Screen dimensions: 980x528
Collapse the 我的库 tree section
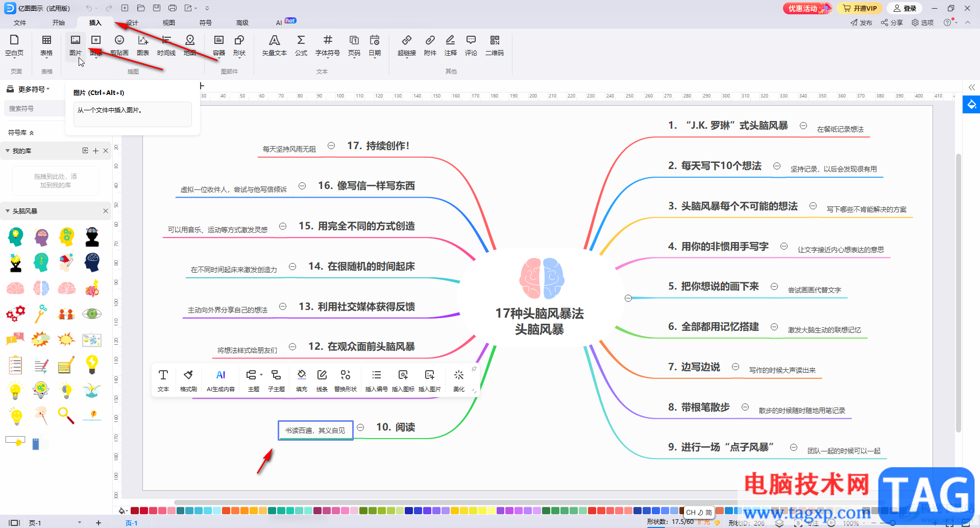8,151
